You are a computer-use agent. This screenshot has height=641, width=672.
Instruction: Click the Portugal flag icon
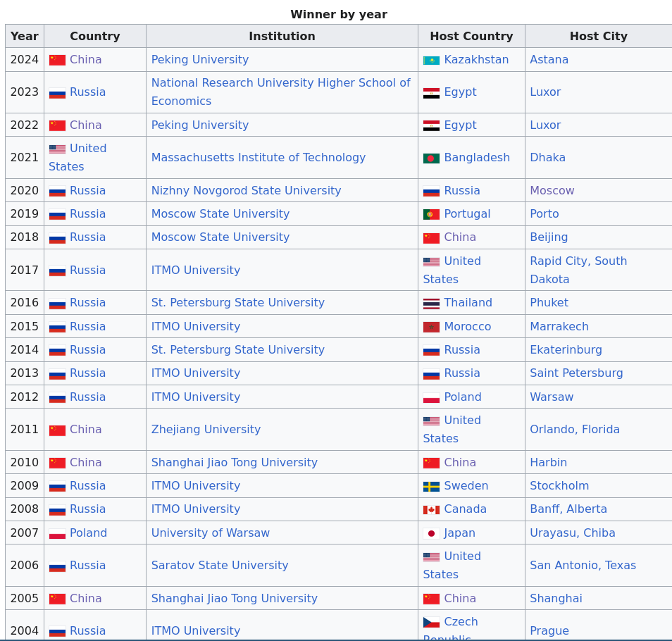(431, 215)
